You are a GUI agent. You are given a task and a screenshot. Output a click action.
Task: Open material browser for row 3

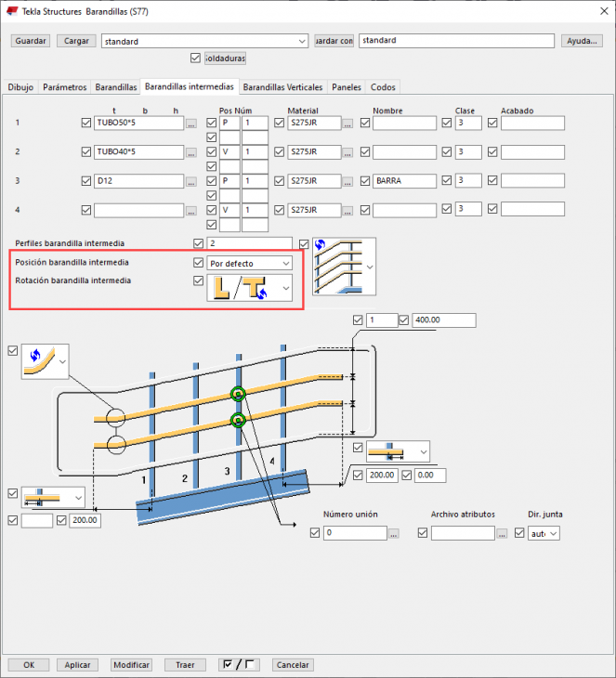pos(347,182)
